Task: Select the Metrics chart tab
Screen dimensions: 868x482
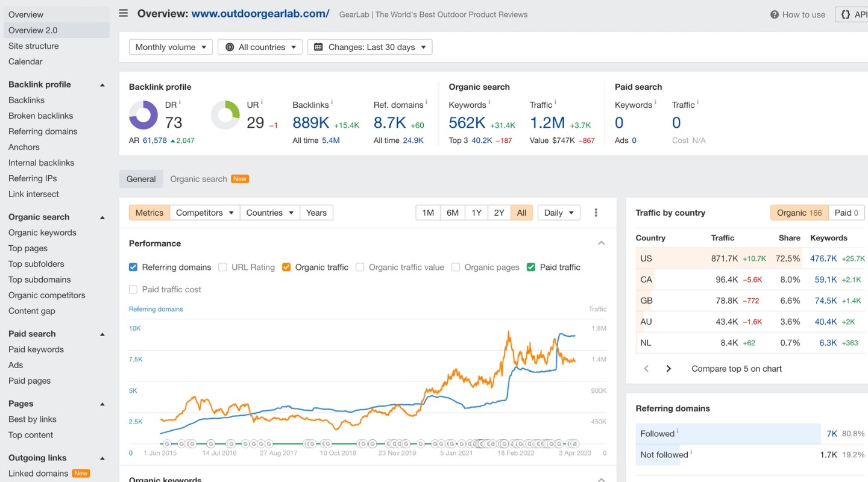Action: click(x=149, y=213)
